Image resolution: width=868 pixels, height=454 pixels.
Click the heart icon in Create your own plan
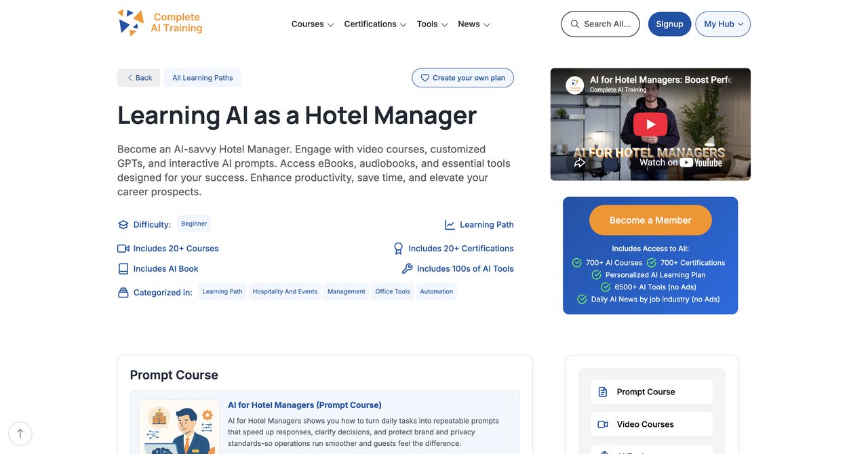(425, 78)
